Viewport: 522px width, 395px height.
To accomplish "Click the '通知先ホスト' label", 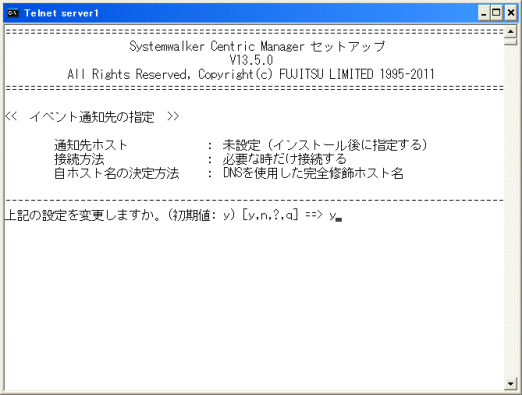I will click(x=91, y=145).
